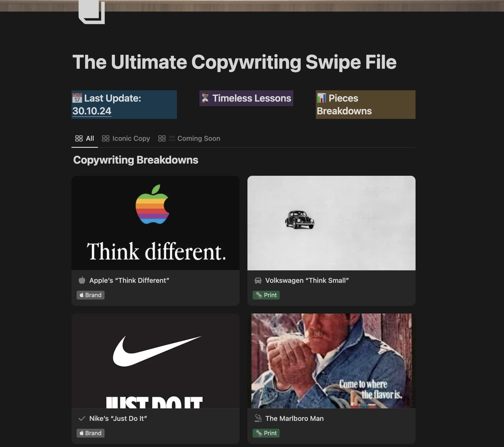Click the grid icon next to Iconic Copy
The image size is (504, 447).
click(106, 138)
